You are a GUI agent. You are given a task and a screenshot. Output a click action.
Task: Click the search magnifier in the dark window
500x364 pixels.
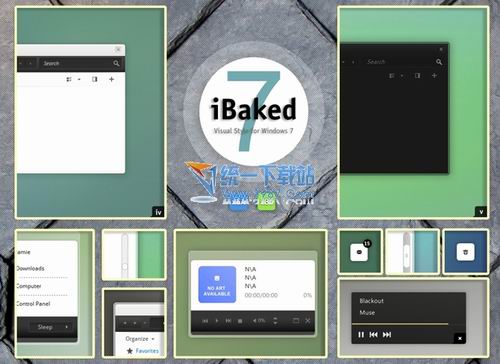coord(439,62)
